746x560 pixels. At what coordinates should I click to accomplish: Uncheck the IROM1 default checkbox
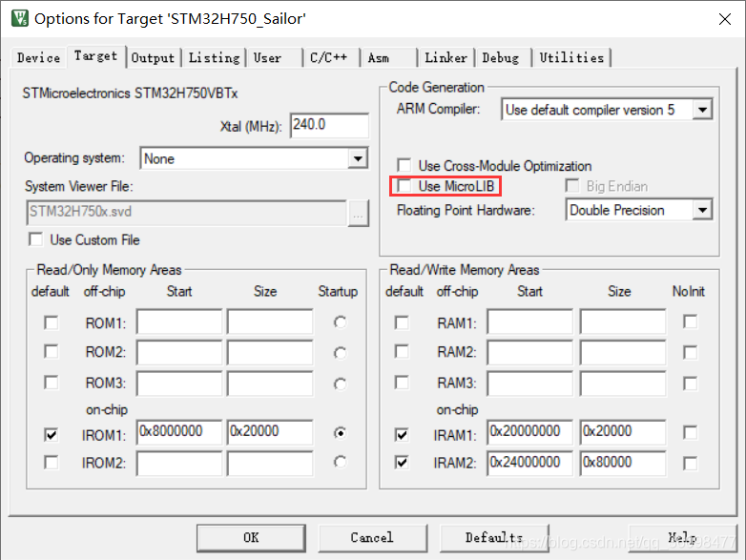[51, 434]
